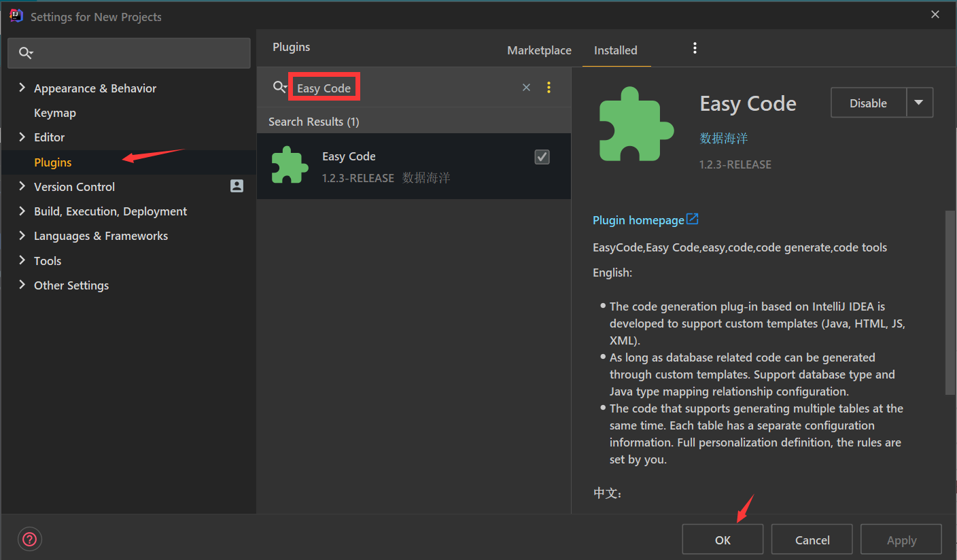The width and height of the screenshot is (957, 560).
Task: Open plugin search options yellow dots menu
Action: [549, 87]
